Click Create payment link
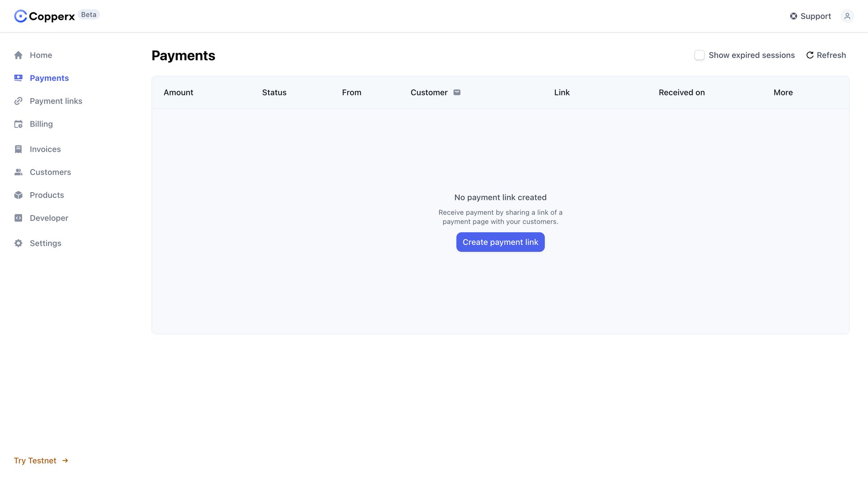This screenshot has height=480, width=868. 500,242
